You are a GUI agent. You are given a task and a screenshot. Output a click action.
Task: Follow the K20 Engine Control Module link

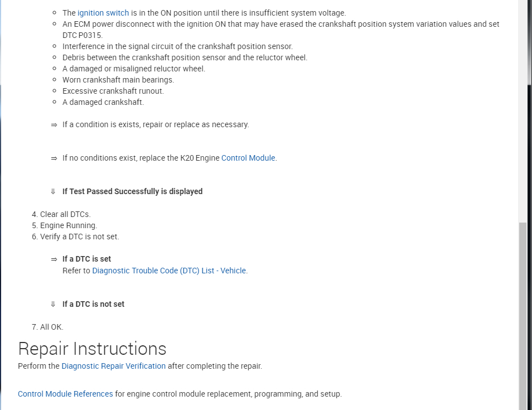coord(248,158)
